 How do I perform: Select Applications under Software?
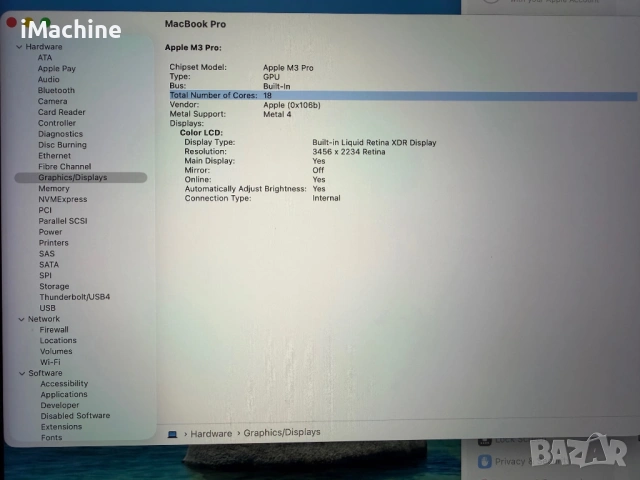pyautogui.click(x=64, y=394)
